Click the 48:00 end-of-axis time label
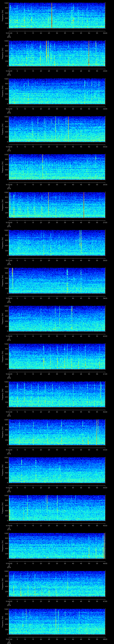The image size is (114, 644). click(105, 639)
